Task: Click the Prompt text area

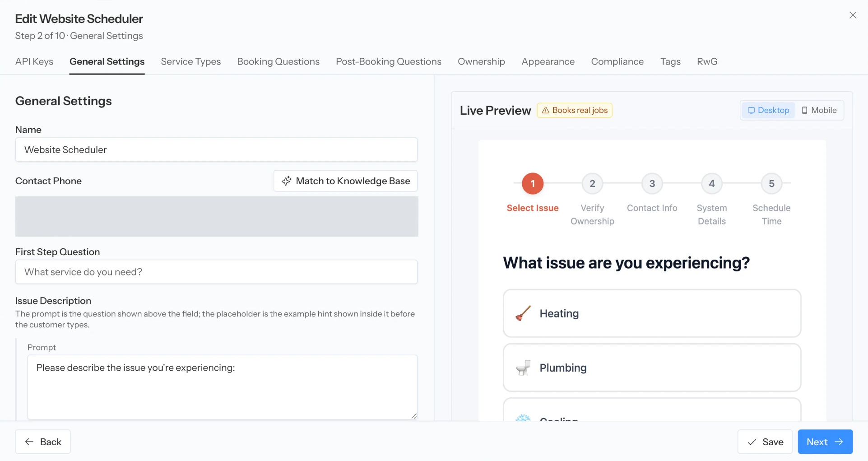Action: click(x=223, y=387)
